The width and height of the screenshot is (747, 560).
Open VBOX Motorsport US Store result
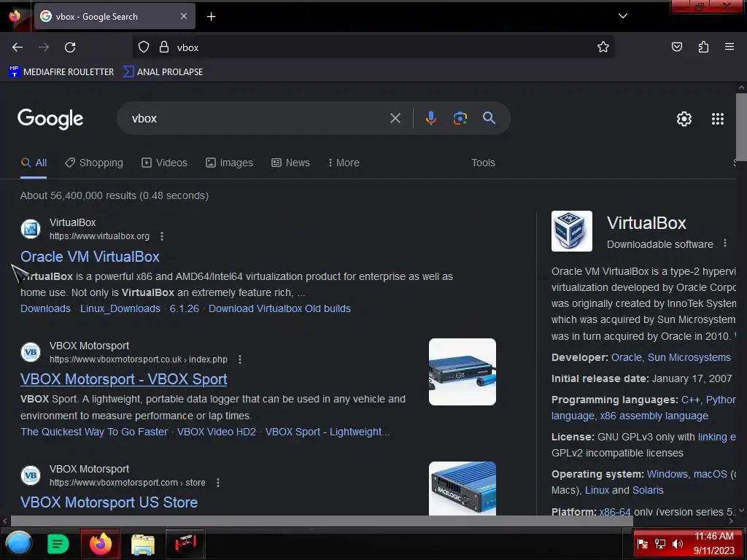[x=109, y=502]
